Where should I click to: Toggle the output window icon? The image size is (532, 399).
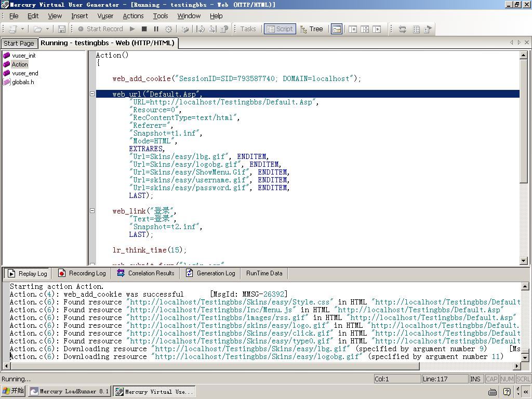tap(336, 29)
